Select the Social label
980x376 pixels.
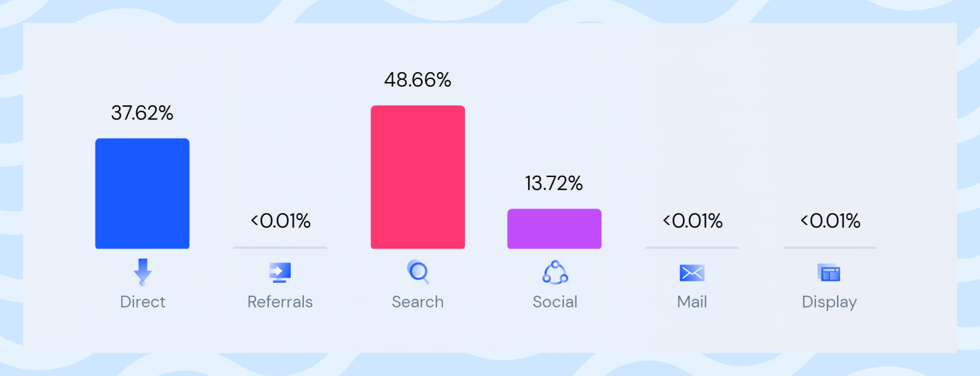(555, 302)
